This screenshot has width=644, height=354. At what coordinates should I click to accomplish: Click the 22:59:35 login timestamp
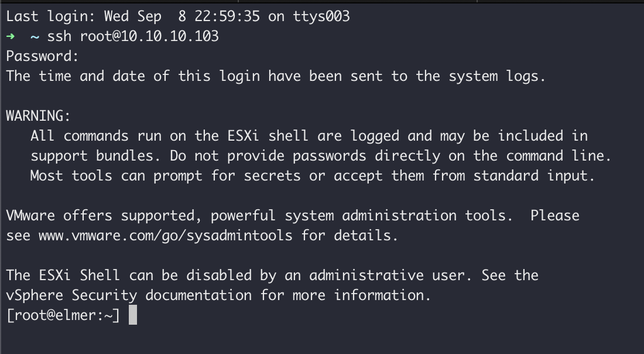pyautogui.click(x=227, y=16)
